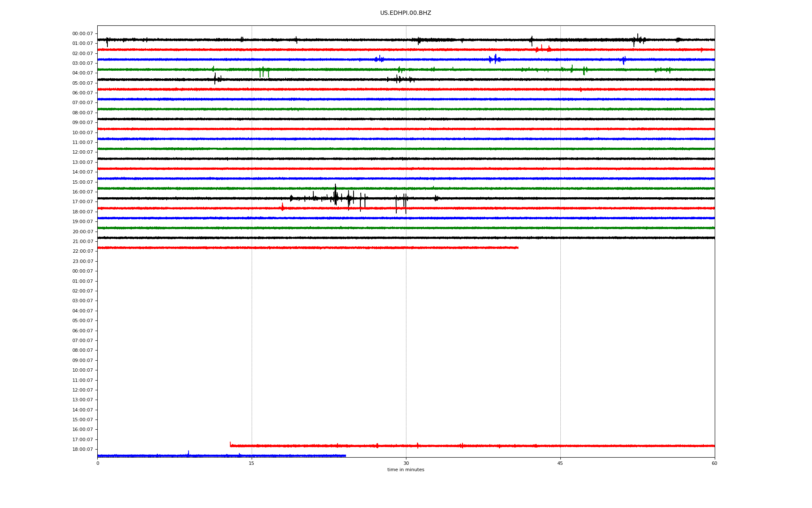The width and height of the screenshot is (812, 508).
Task: Click the 23:00:07 time label
Action: click(x=82, y=261)
